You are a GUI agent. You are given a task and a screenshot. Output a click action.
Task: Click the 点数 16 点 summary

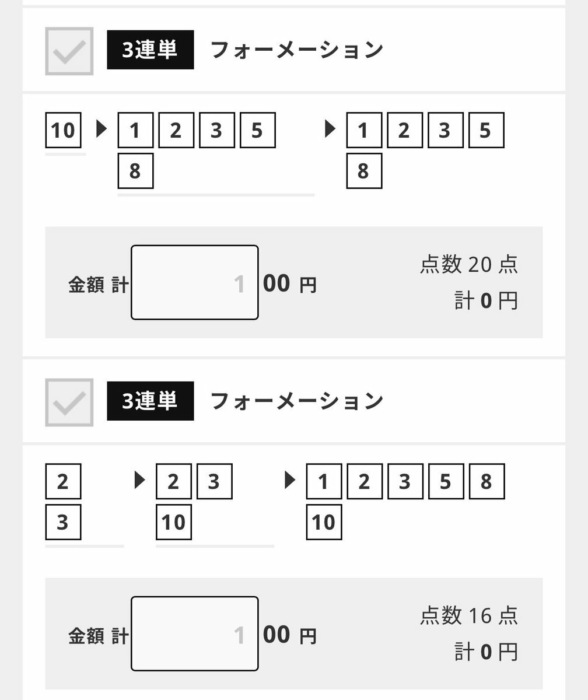tap(468, 616)
